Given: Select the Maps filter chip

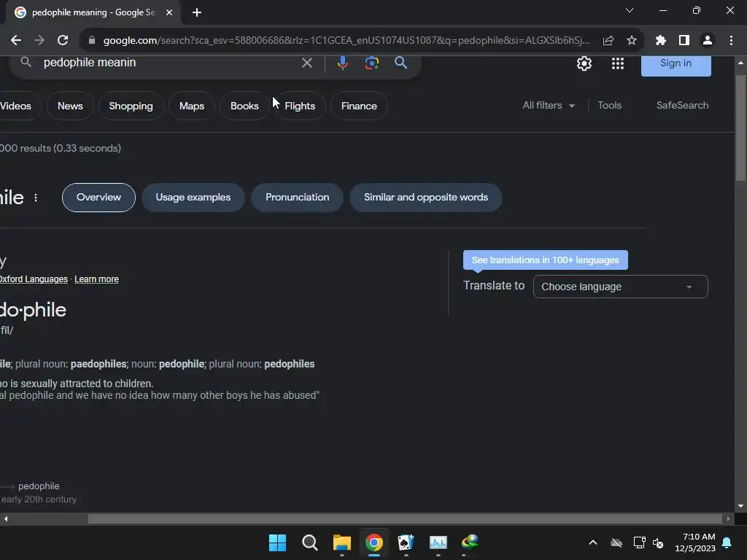Looking at the screenshot, I should pos(192,106).
